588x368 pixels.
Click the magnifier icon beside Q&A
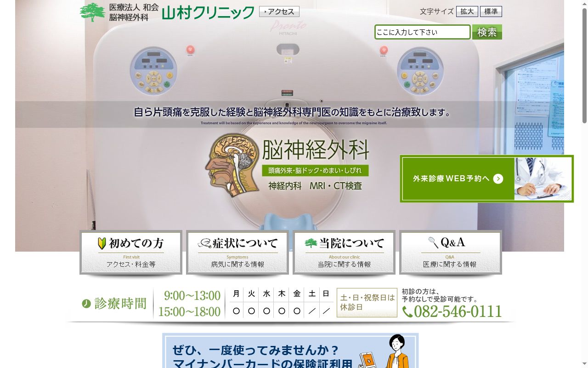click(433, 242)
